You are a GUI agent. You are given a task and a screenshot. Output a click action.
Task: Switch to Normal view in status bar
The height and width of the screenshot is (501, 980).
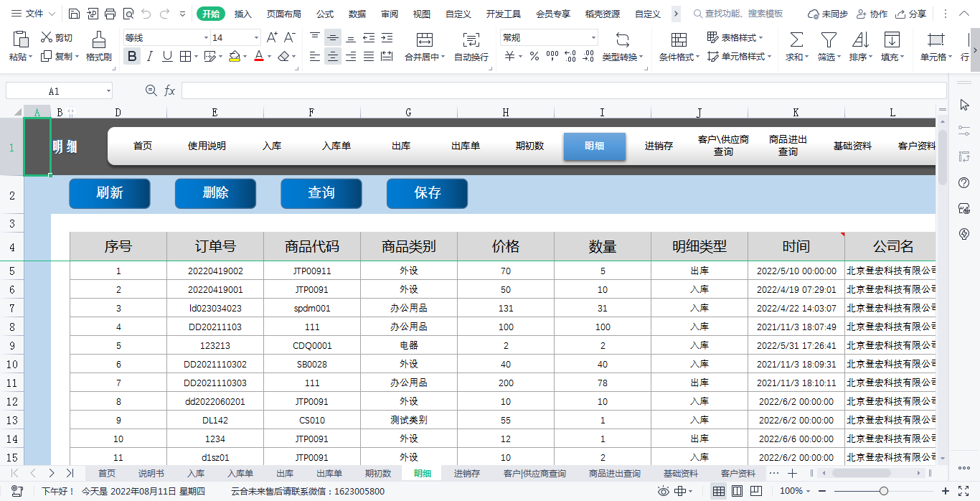click(718, 491)
